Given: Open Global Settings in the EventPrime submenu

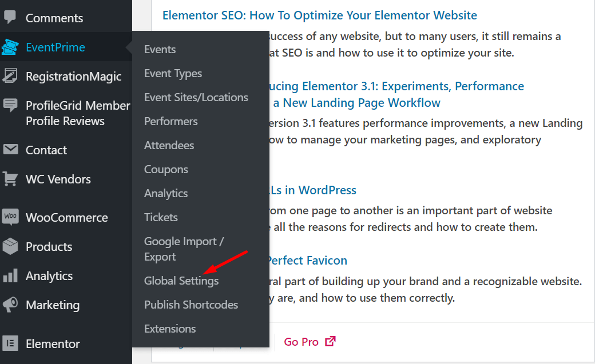Looking at the screenshot, I should coord(181,281).
